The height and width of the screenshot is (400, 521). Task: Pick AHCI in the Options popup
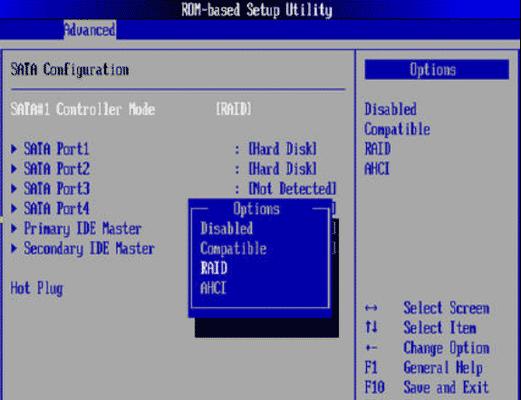(x=213, y=288)
